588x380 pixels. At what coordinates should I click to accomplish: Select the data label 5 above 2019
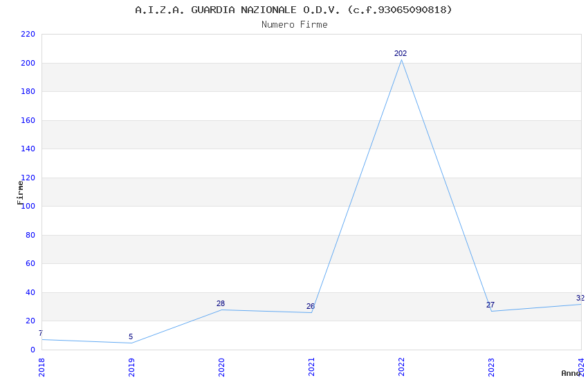(x=131, y=336)
